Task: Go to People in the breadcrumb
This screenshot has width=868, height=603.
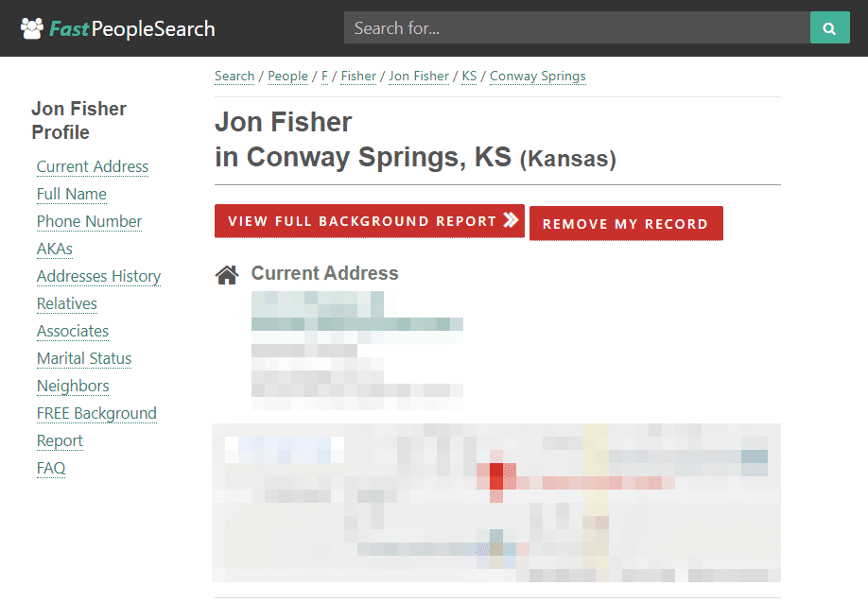Action: point(287,77)
